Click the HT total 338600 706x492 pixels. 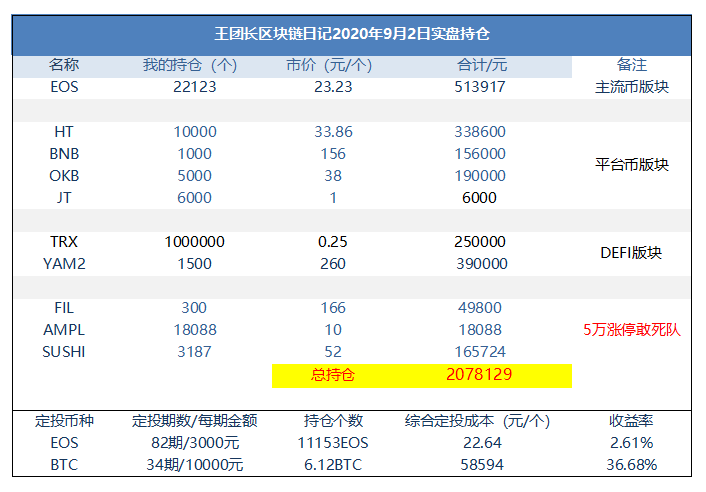[x=480, y=131]
